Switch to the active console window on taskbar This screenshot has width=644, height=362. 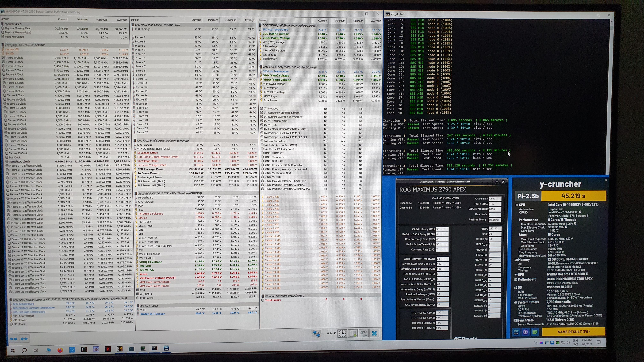[155, 348]
